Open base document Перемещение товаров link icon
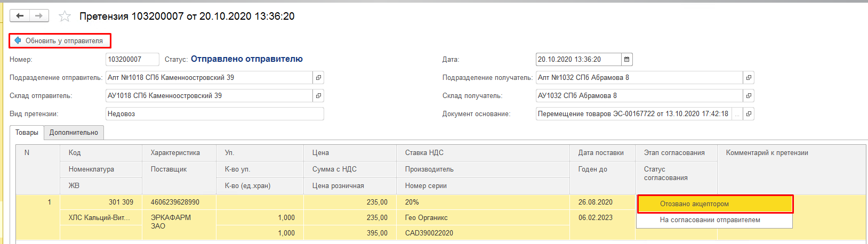 (x=749, y=114)
